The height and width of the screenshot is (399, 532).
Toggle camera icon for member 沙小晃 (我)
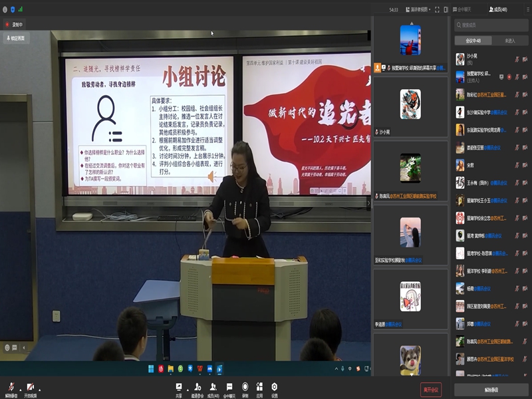[x=525, y=59]
